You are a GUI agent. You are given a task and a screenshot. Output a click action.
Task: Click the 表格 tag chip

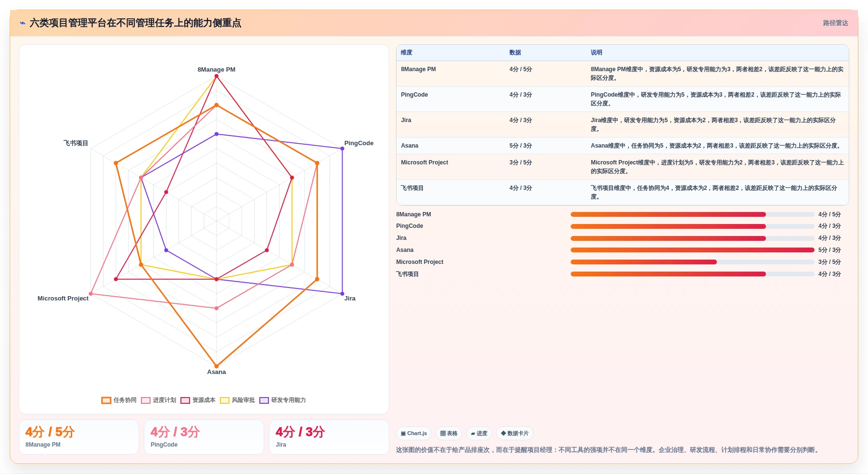click(x=449, y=433)
